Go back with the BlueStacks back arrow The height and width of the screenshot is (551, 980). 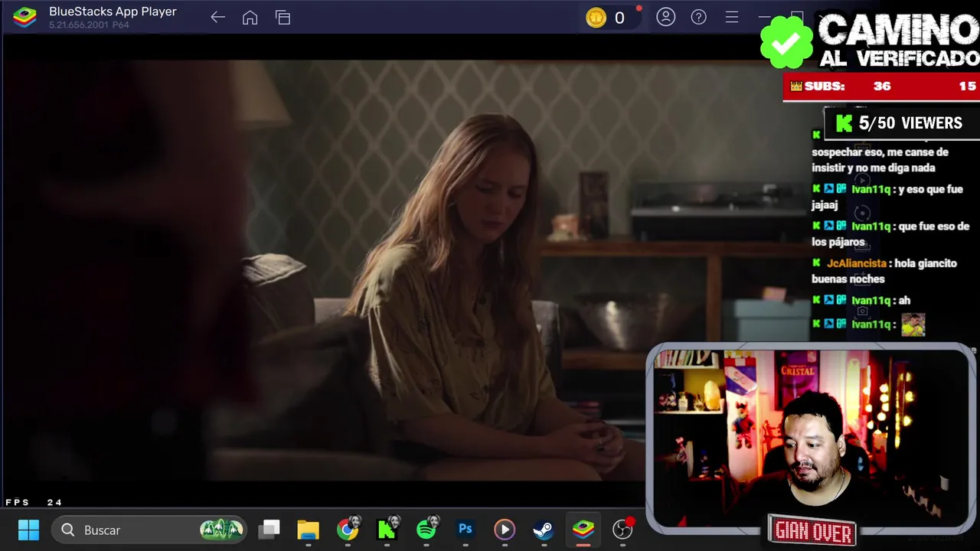tap(217, 17)
